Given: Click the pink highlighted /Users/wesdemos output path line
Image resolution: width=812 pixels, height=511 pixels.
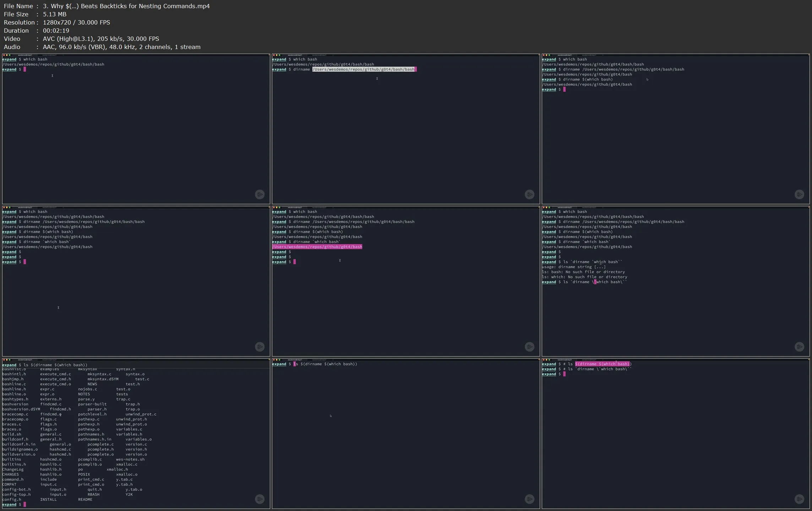Looking at the screenshot, I should (x=317, y=247).
